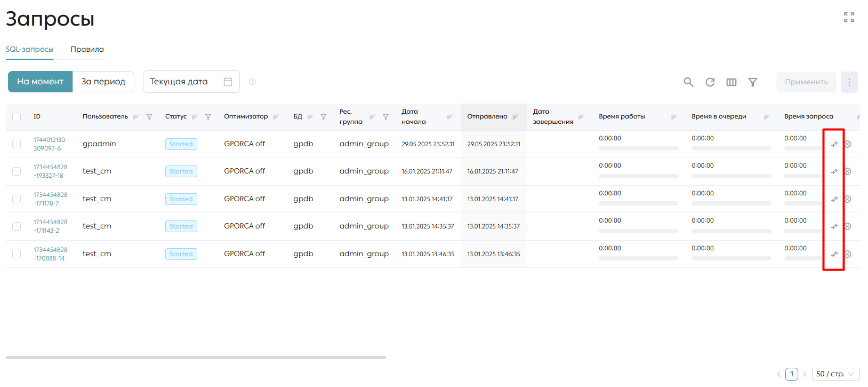The height and width of the screenshot is (387, 868).
Task: Select checkbox for query 1734454828-170888-14
Action: (17, 254)
